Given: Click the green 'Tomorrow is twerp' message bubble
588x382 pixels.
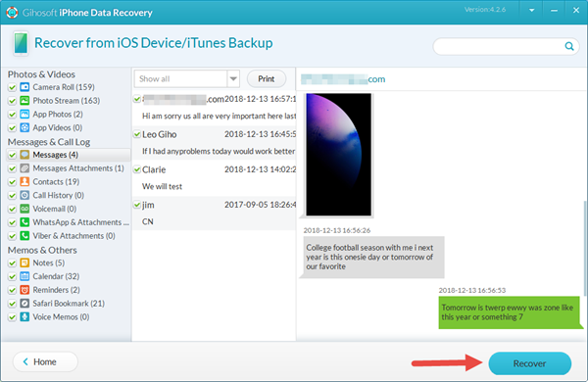Looking at the screenshot, I should point(510,312).
